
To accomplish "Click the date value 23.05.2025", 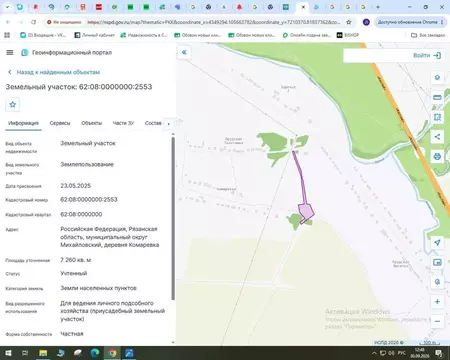I will pos(75,186).
